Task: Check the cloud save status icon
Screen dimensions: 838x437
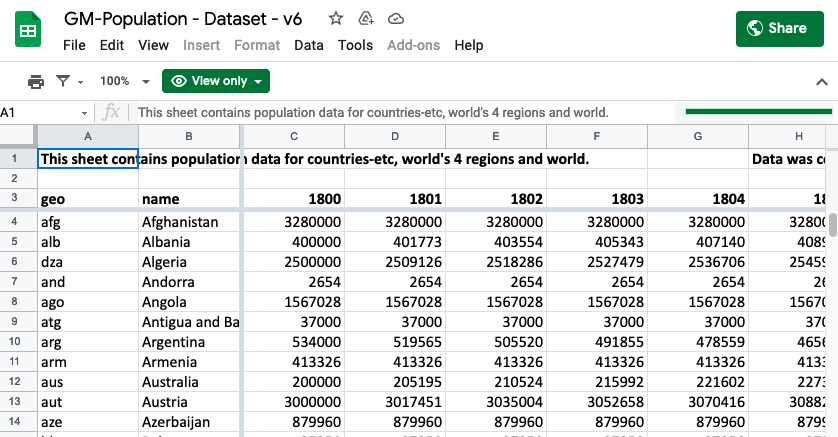Action: tap(396, 18)
